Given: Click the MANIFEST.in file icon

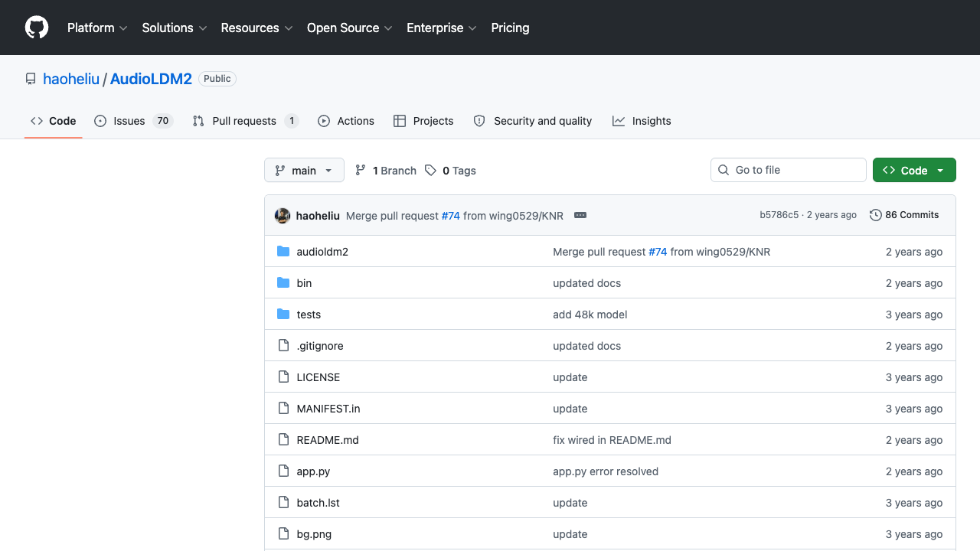Looking at the screenshot, I should click(283, 409).
